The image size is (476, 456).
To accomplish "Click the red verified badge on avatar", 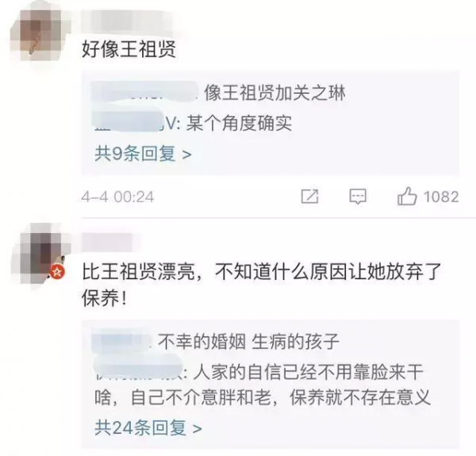I will click(x=57, y=271).
